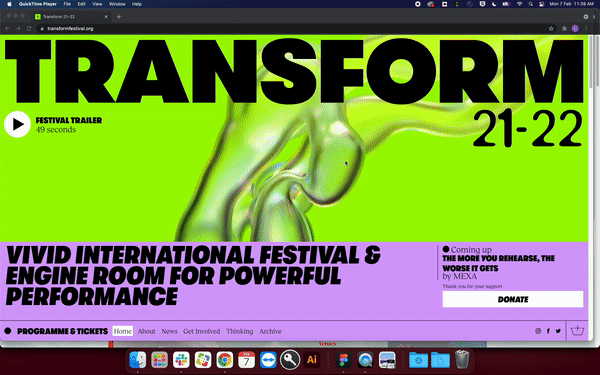Viewport: 600px width, 375px height.
Task: Open the Apple menu
Action: 9,4
